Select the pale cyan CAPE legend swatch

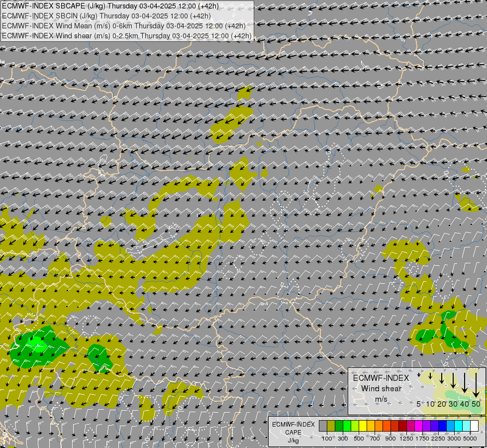466,426
